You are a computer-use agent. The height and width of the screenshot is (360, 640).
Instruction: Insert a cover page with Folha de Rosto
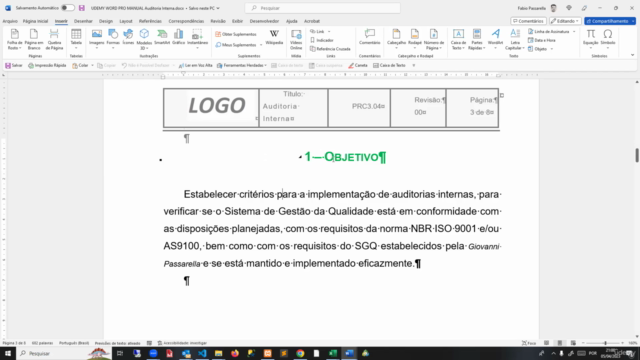tap(15, 40)
